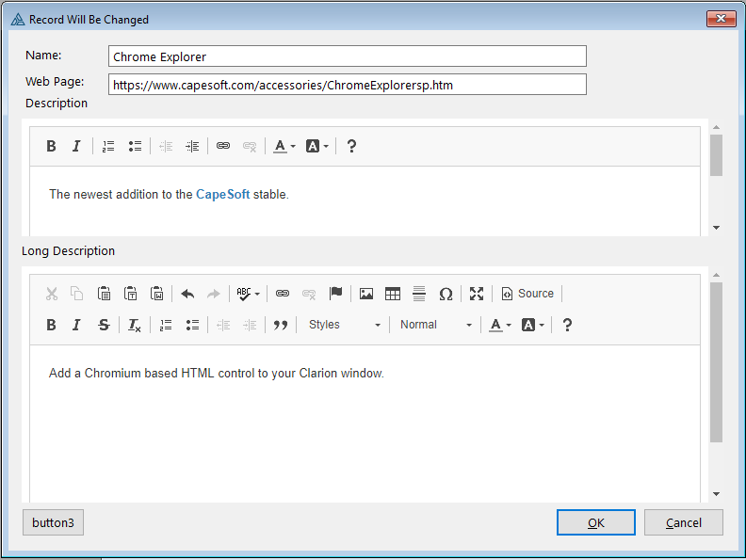746x560 pixels.
Task: Click the Image insert icon in Long Description toolbar
Action: click(366, 294)
